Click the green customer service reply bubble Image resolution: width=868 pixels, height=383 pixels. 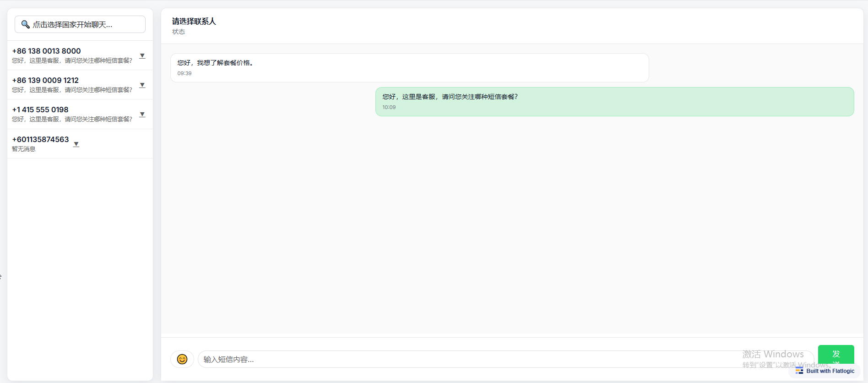(x=614, y=101)
